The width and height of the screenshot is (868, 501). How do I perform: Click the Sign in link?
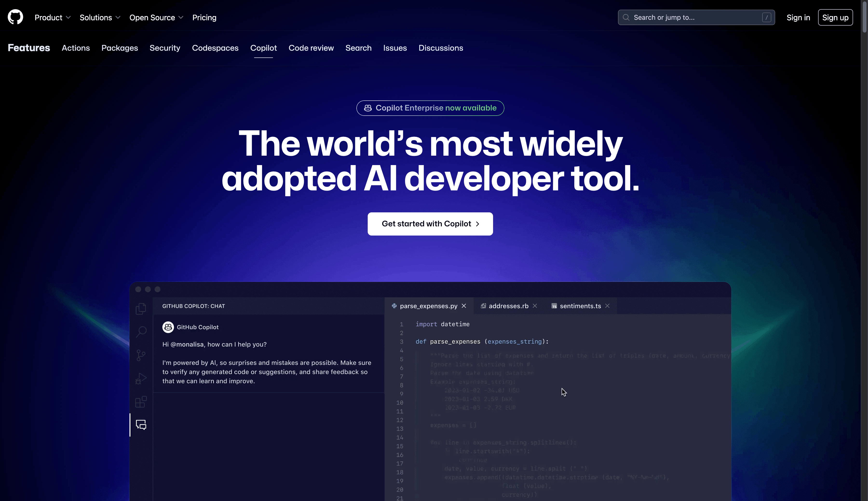[798, 18]
